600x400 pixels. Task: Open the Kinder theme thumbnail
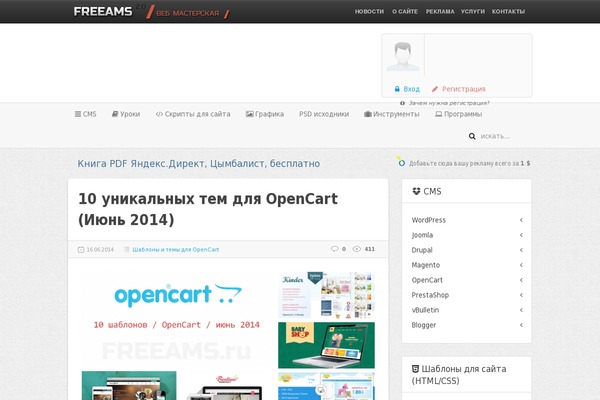(326, 295)
